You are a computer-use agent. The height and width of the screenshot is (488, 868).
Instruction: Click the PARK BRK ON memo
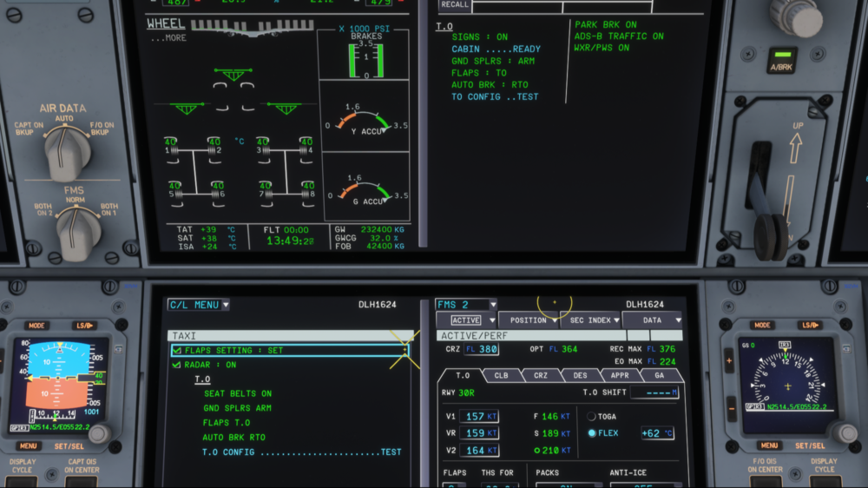(606, 25)
